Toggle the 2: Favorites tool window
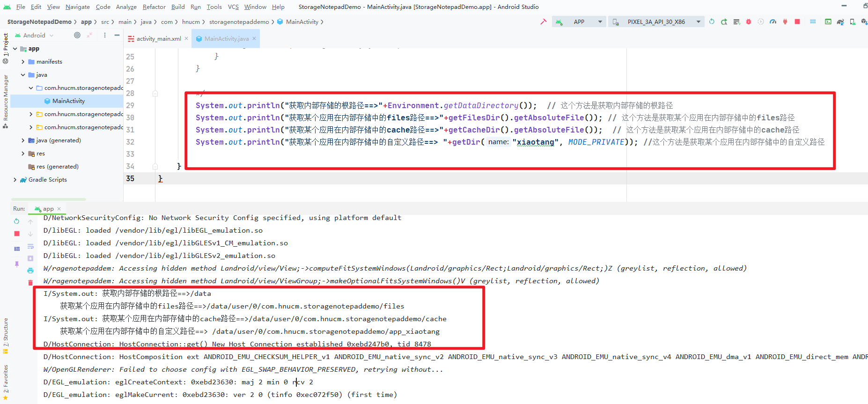This screenshot has width=868, height=404. click(x=5, y=383)
